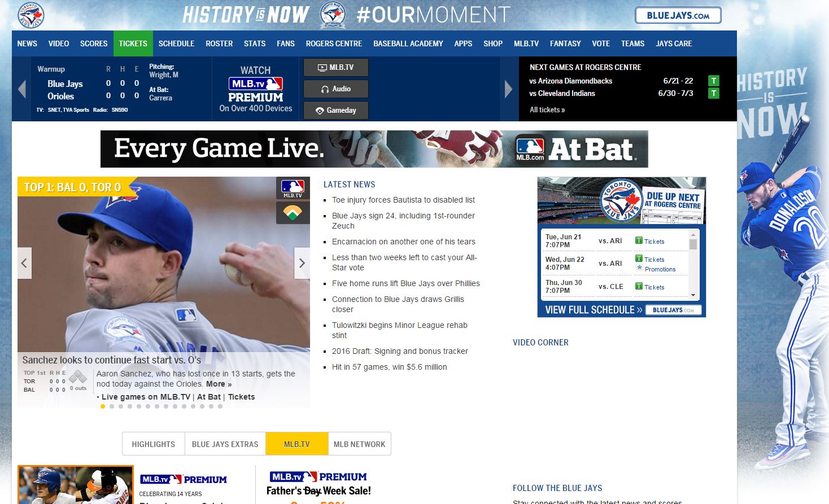Open the SCHEDULE menu

pyautogui.click(x=176, y=43)
